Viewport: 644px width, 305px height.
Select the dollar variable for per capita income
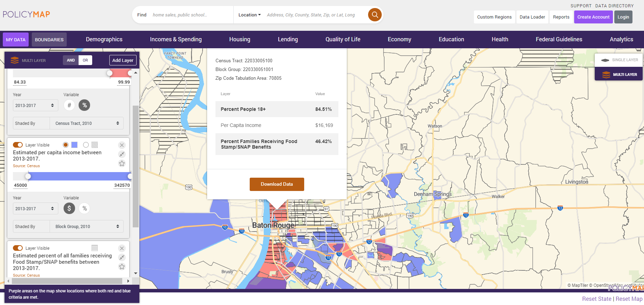[69, 208]
